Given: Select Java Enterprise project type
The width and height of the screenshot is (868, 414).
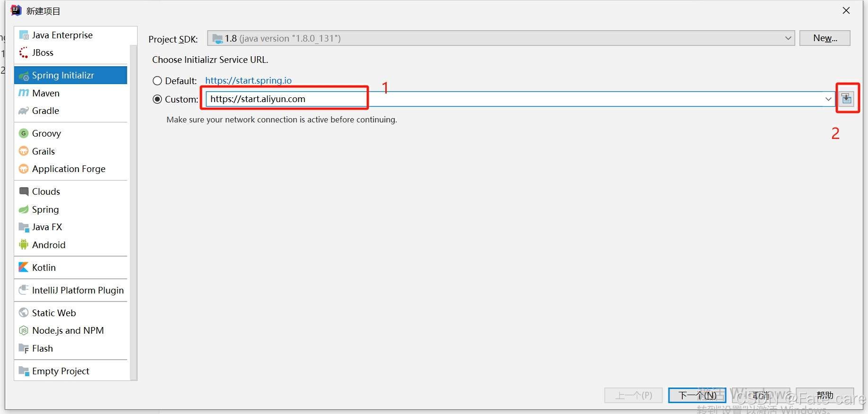Looking at the screenshot, I should tap(71, 35).
